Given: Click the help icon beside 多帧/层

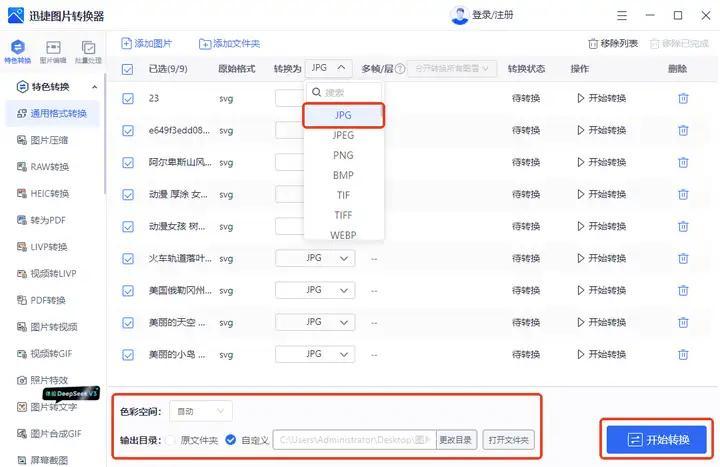Looking at the screenshot, I should click(400, 69).
